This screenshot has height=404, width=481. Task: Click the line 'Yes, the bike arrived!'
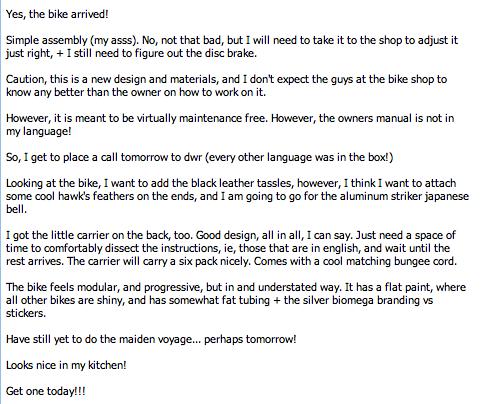click(57, 14)
